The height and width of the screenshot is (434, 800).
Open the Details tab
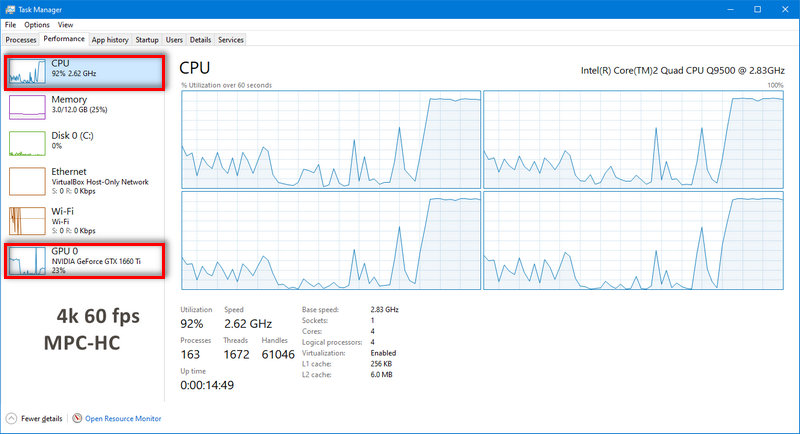click(x=200, y=40)
